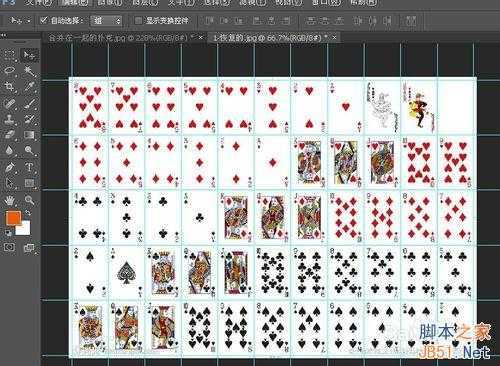This screenshot has width=500, height=366.
Task: Click the colored Joker card
Action: pyautogui.click(x=419, y=107)
